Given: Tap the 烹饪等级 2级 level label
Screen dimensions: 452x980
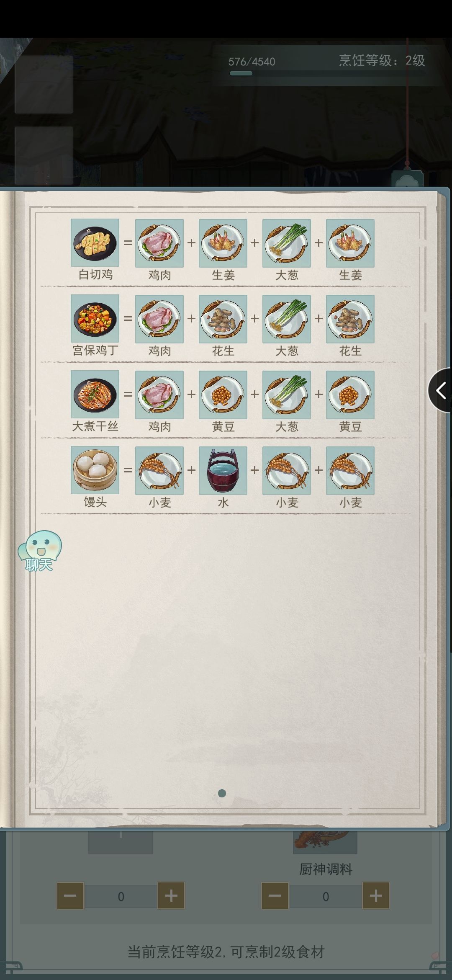Looking at the screenshot, I should click(382, 60).
